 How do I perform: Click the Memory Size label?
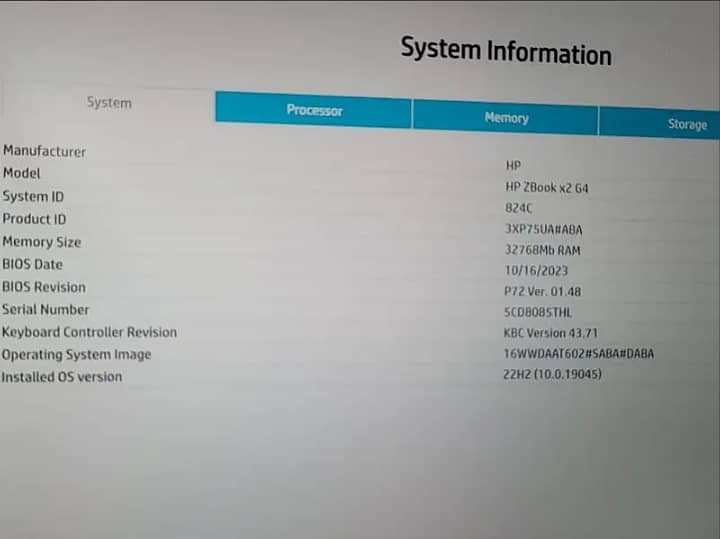tap(42, 242)
